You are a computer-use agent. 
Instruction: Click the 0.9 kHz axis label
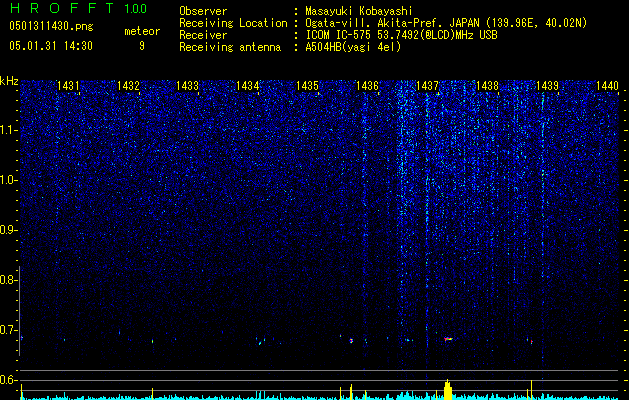7,230
